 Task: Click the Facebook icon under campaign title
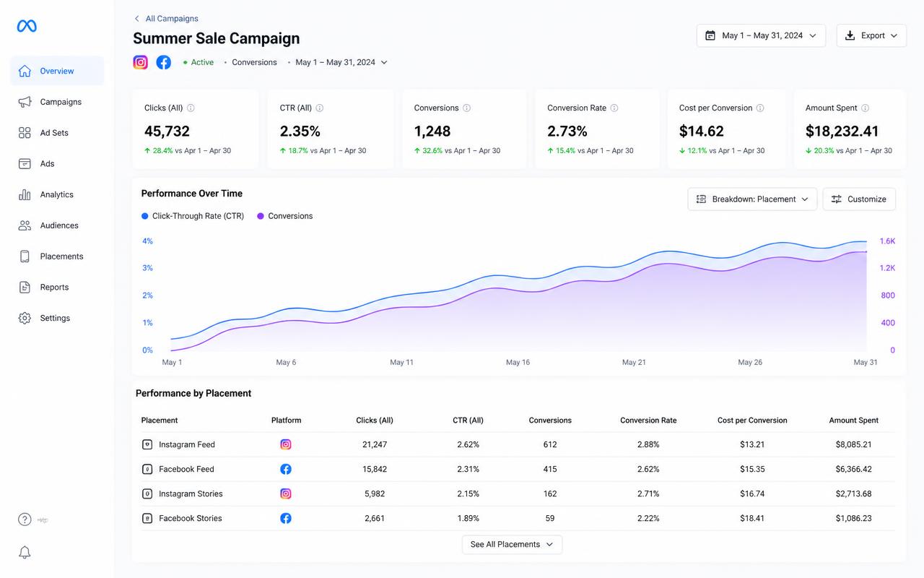(164, 62)
